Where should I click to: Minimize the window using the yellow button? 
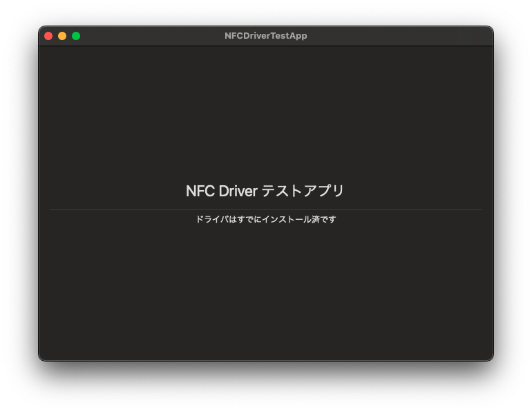pos(62,36)
